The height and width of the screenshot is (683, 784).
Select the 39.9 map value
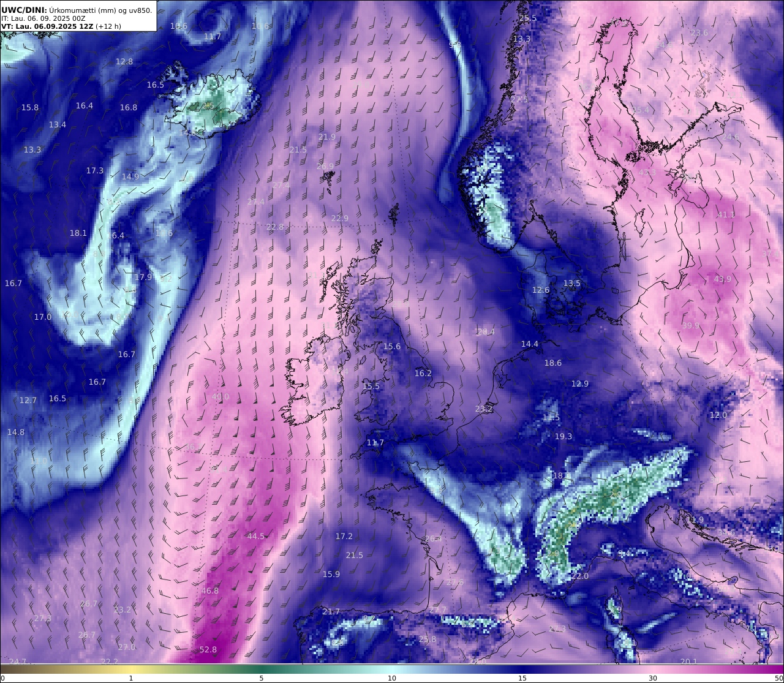coord(691,325)
